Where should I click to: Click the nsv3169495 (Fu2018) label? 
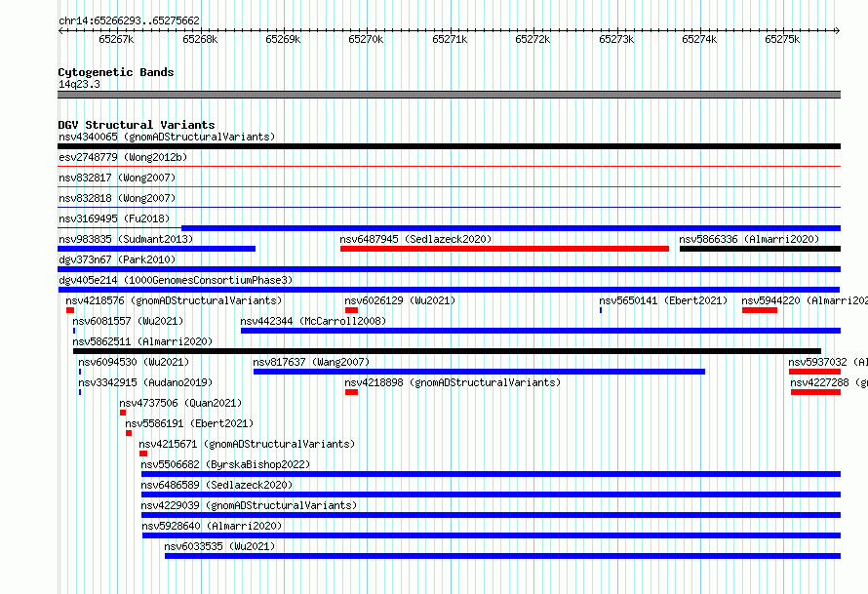114,218
